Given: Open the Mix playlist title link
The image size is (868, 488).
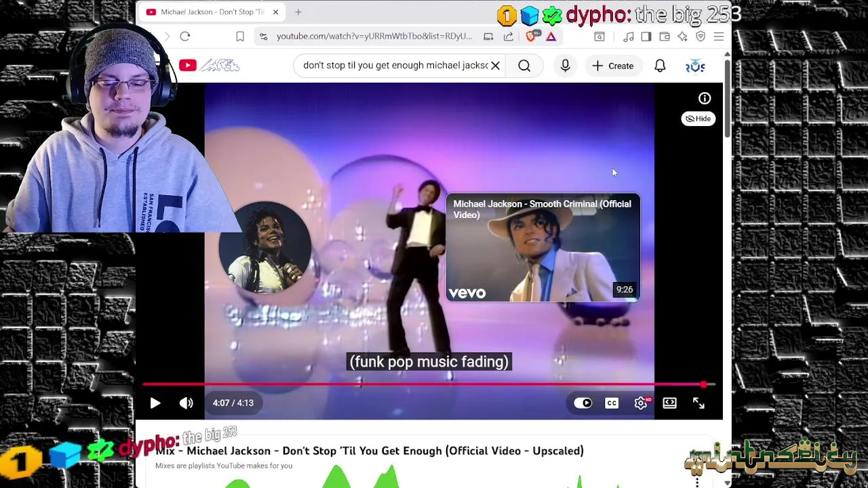Looking at the screenshot, I should (x=370, y=451).
